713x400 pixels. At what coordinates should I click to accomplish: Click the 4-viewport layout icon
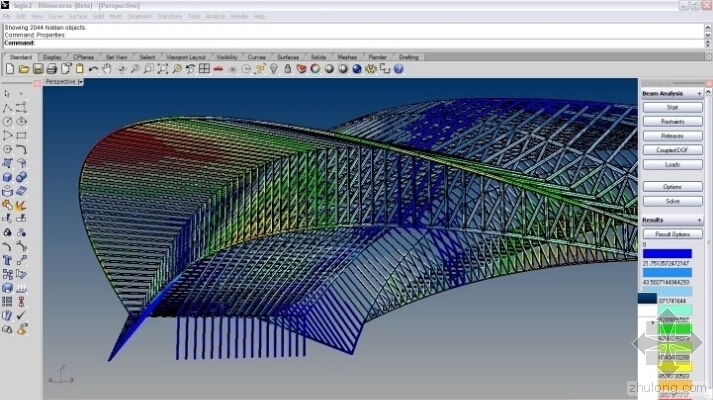[204, 69]
